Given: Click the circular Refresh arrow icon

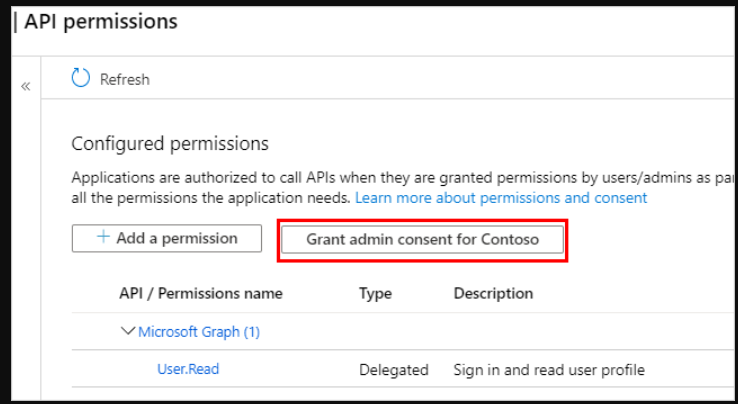Looking at the screenshot, I should [80, 78].
